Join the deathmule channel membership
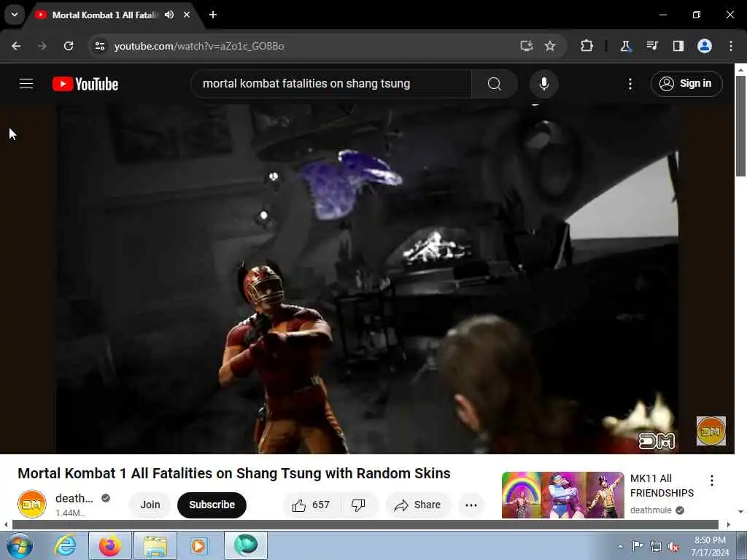Screen dimensions: 747x560 pos(150,505)
